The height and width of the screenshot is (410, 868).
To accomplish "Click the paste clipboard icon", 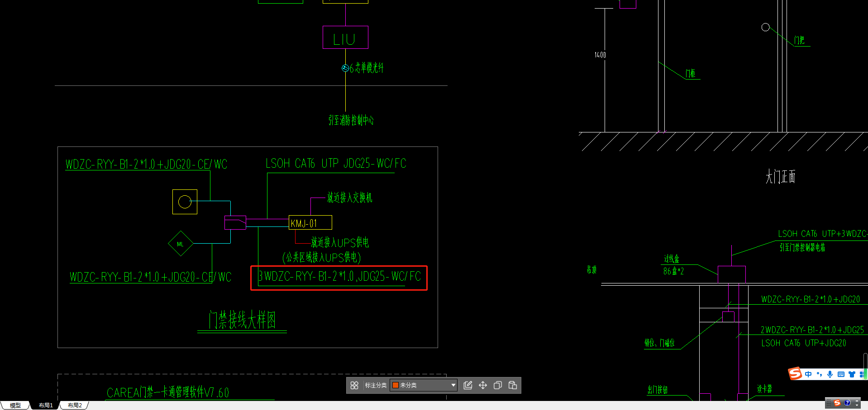I will pos(513,385).
